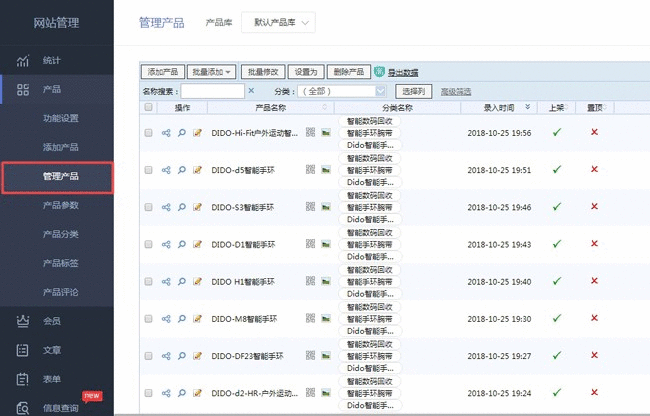Select checkbox for DIDO-DF23智能手环 row

coord(149,355)
